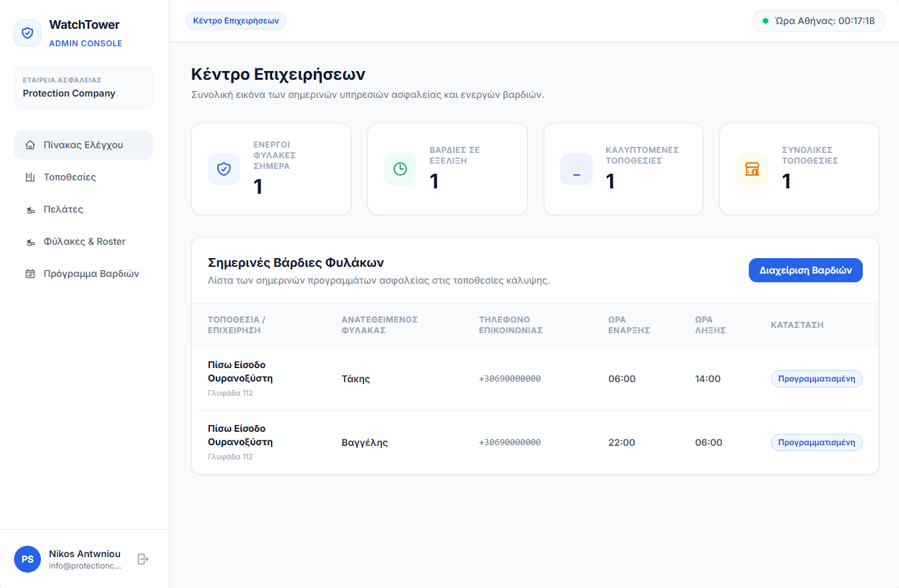Click end time 06:00 in Βαγγέλης row
This screenshot has height=588, width=899.
click(x=709, y=443)
